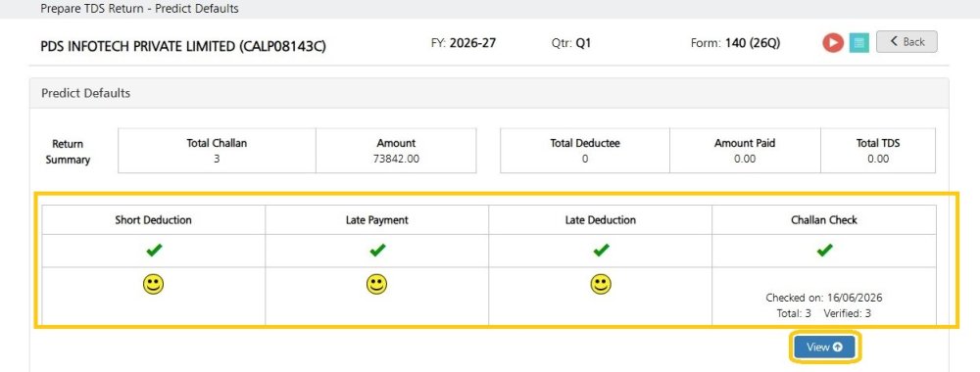Click the Amount Paid 0.00 cell
This screenshot has width=980, height=372.
(x=745, y=151)
